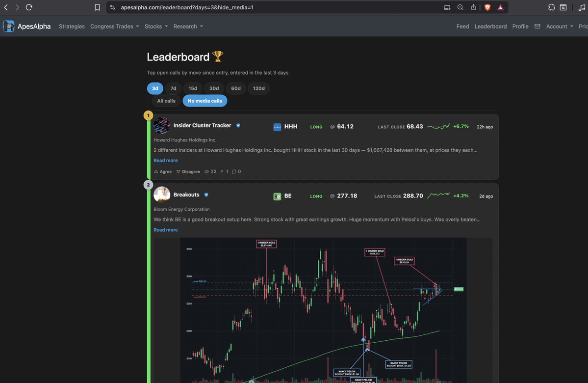Click the +6.7% gain value

461,127
